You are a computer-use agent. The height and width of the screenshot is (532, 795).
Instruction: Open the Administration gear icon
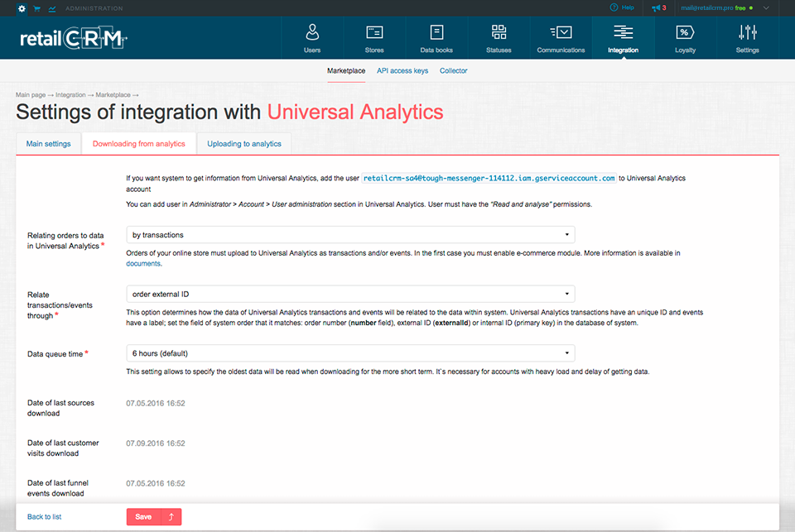point(22,8)
